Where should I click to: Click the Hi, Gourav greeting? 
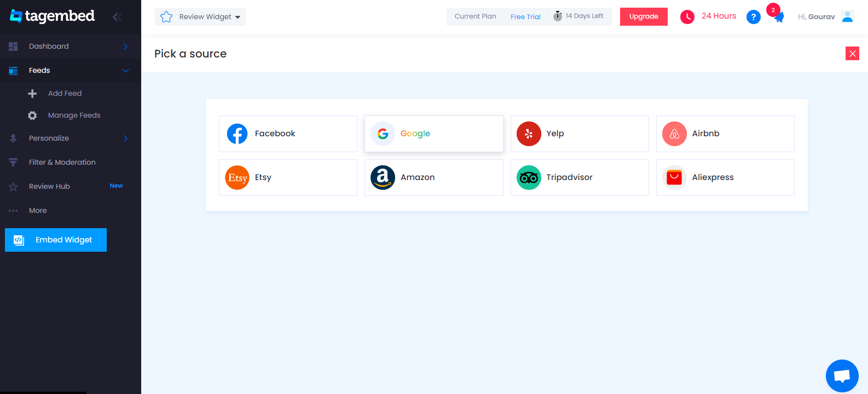pos(816,17)
